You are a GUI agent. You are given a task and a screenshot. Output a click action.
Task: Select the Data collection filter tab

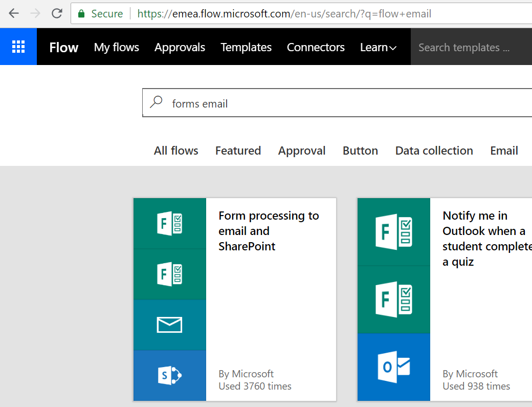click(x=434, y=151)
